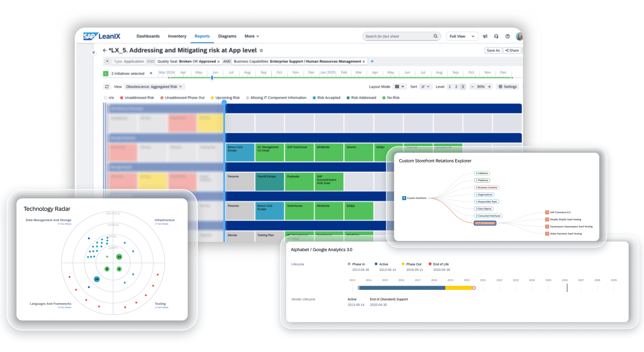Toggle the Upcoming Risk legend item
Image resolution: width=644 pixels, height=352 pixels.
coord(225,98)
